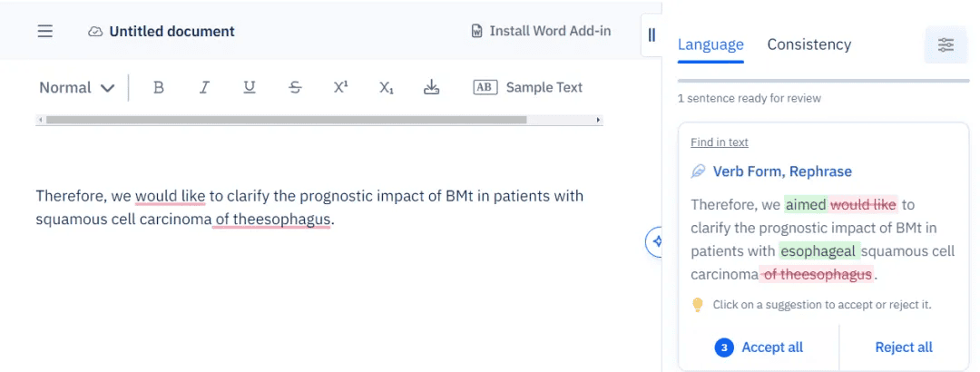Click the Find in text link
Viewport: 980px width, 372px height.
[x=720, y=142]
